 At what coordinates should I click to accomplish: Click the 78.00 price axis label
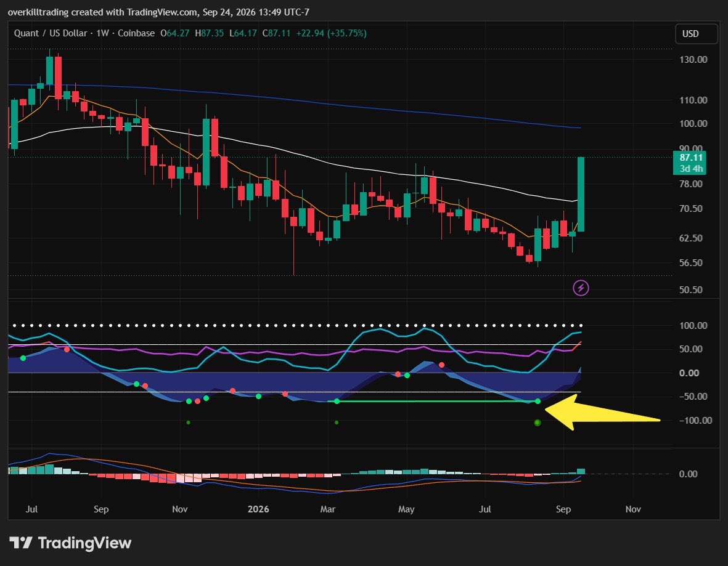(x=691, y=184)
